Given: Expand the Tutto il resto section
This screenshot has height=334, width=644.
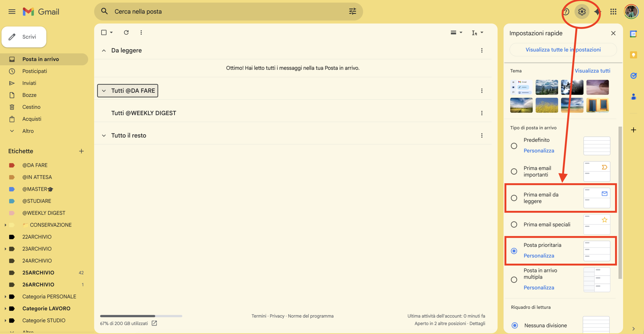Looking at the screenshot, I should pyautogui.click(x=104, y=135).
